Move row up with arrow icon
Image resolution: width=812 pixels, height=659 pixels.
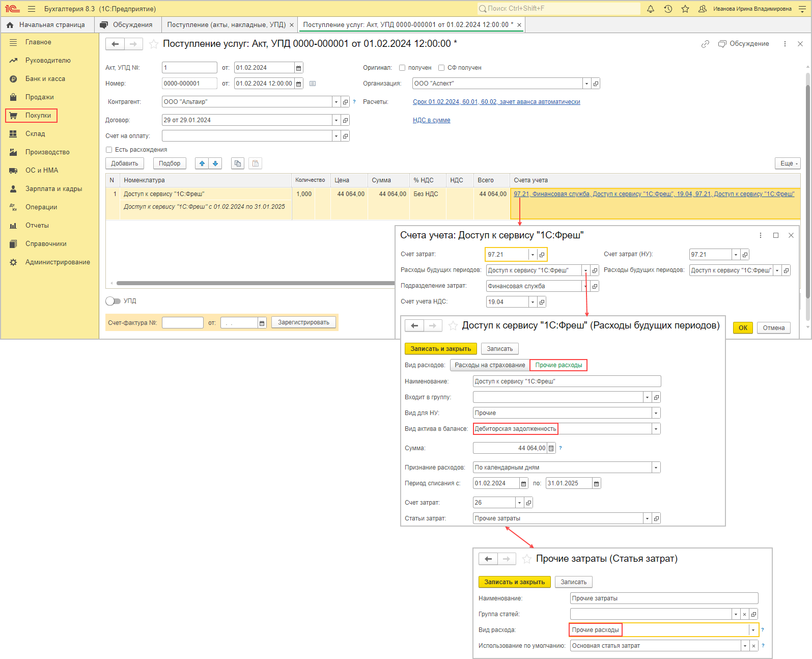(x=202, y=163)
